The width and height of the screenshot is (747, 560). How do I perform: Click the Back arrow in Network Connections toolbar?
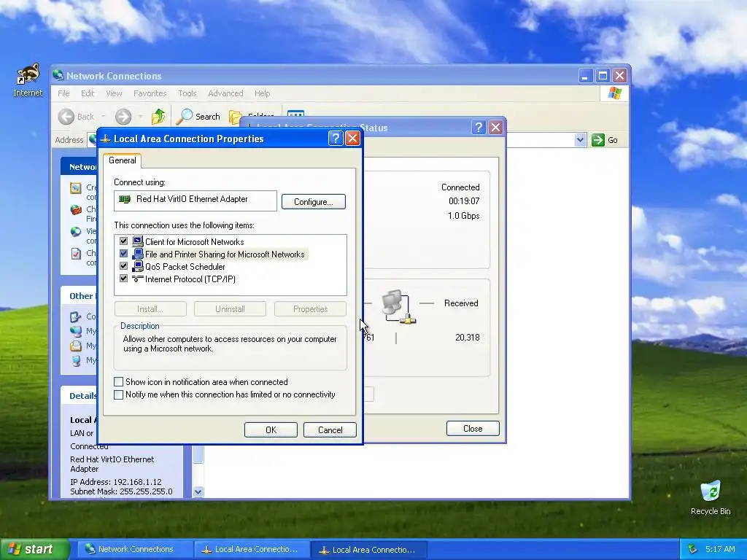point(66,117)
